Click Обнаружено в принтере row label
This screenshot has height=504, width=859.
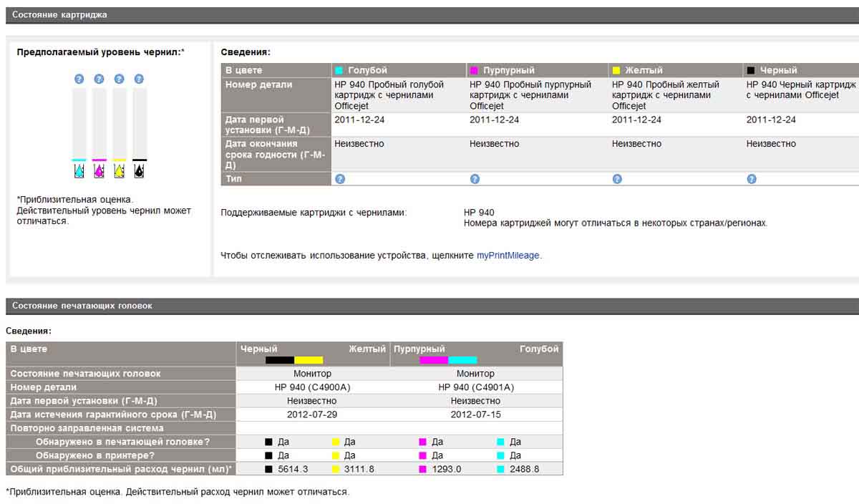click(x=122, y=455)
